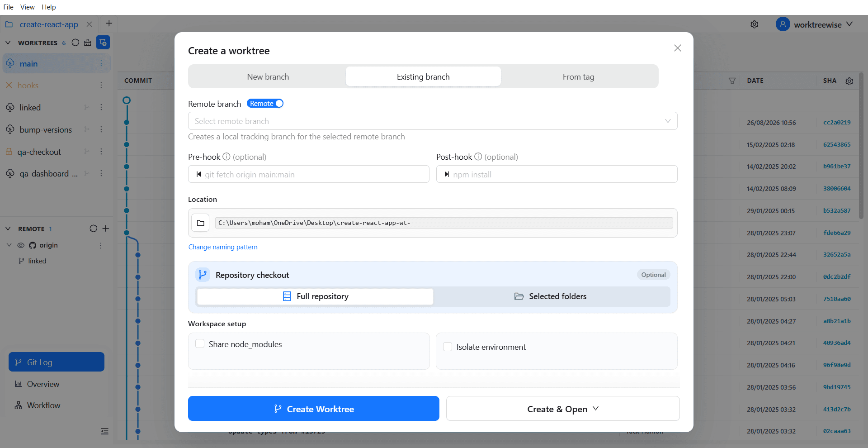The image size is (868, 448).
Task: Click the refresh worktrees icon
Action: [75, 43]
